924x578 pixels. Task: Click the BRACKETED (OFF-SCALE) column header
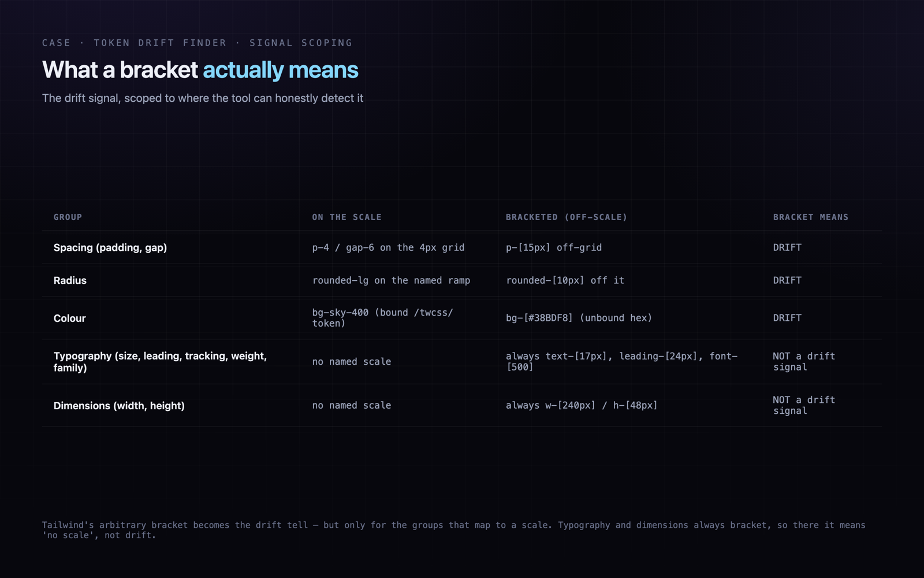tap(567, 217)
